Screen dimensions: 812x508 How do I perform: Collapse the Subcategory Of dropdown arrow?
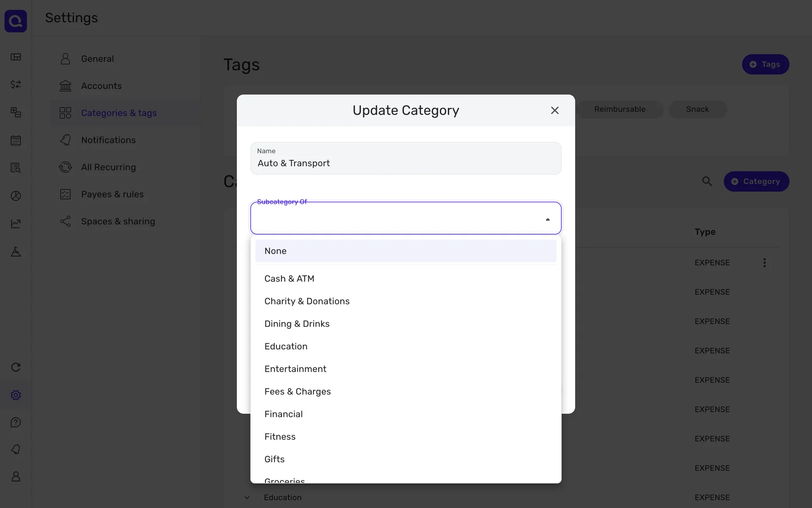click(x=547, y=219)
